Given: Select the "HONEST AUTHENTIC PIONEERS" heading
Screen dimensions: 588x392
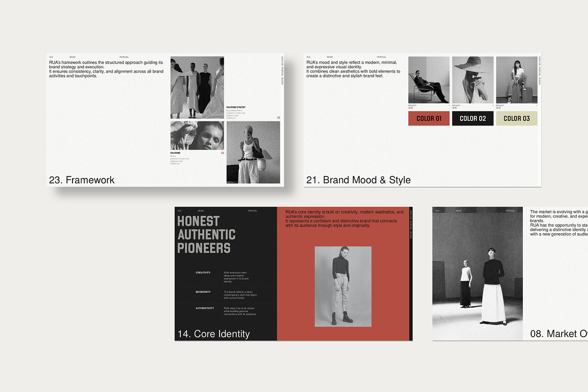Looking at the screenshot, I should click(206, 235).
